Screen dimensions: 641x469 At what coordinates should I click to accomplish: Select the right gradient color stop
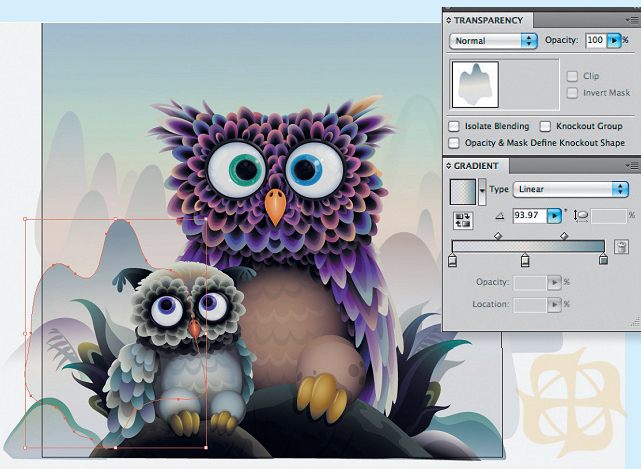click(603, 259)
